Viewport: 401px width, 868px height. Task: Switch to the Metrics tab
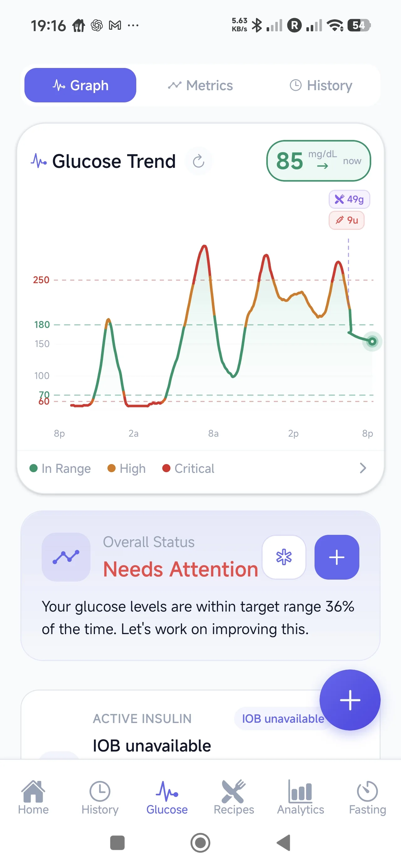pos(200,85)
